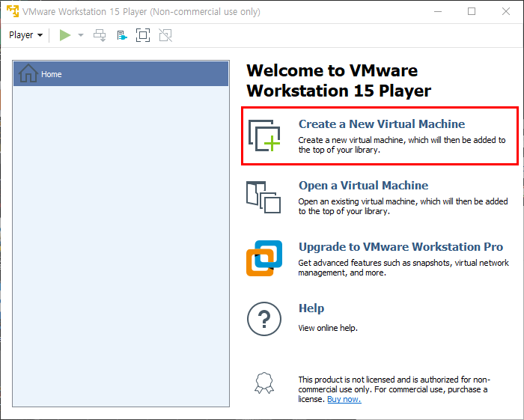
Task: Click the new virtual machine plus icon
Action: [264, 136]
